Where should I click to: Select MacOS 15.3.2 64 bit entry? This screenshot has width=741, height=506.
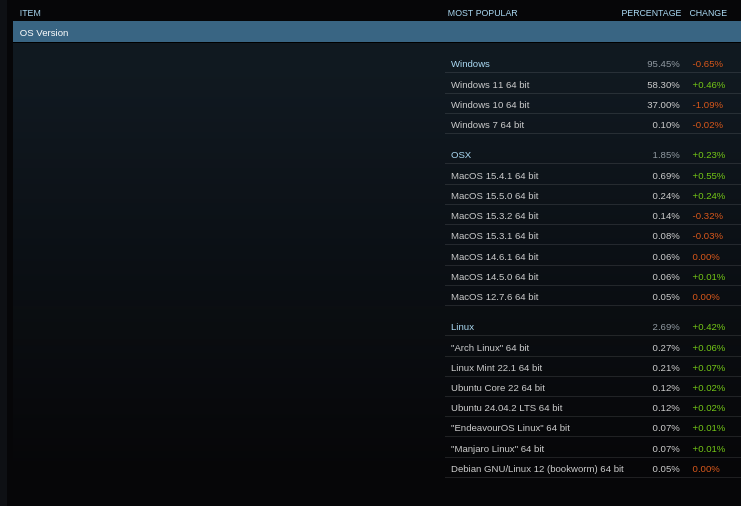tap(593, 215)
